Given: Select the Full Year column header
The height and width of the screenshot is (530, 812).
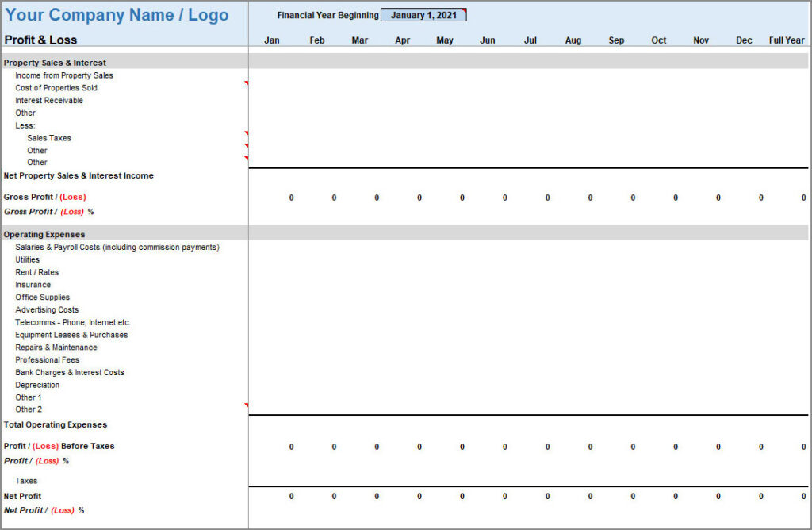Looking at the screenshot, I should coord(786,40).
